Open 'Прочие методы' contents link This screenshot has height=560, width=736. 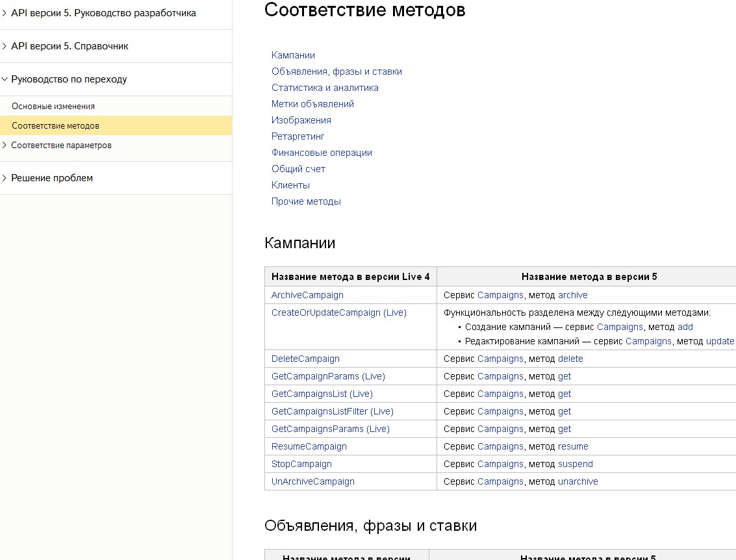coord(306,201)
